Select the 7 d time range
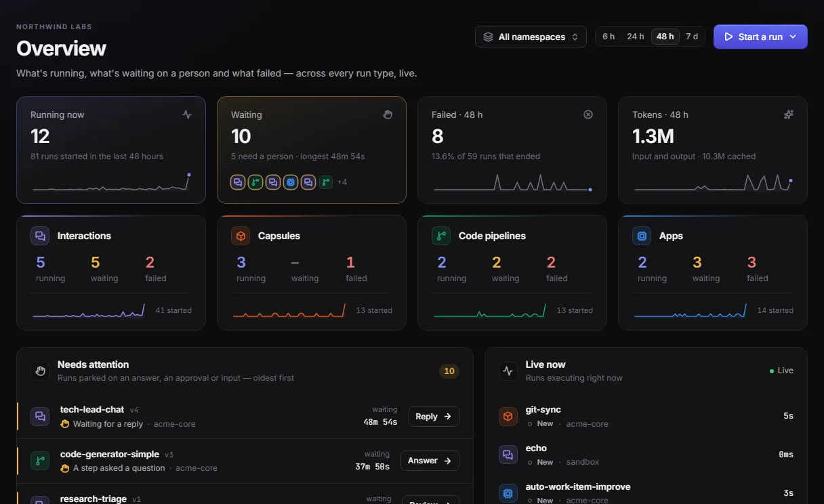Viewport: 824px width, 504px height. [692, 37]
